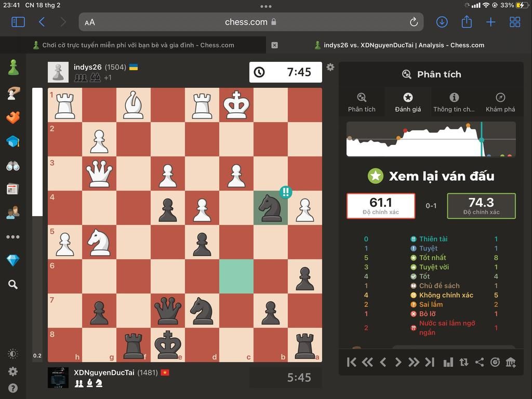Share the game analysis
532x399 pixels.
[480, 362]
